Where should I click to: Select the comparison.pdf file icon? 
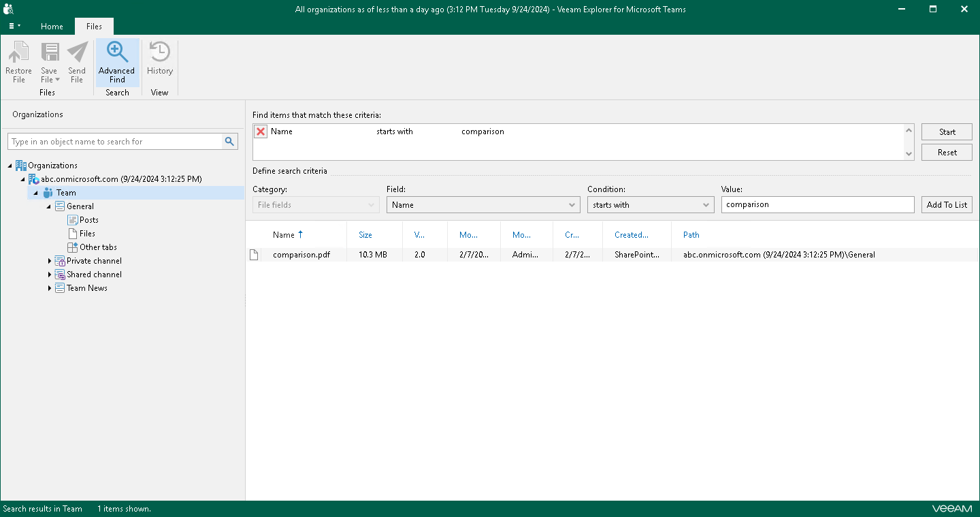[255, 255]
